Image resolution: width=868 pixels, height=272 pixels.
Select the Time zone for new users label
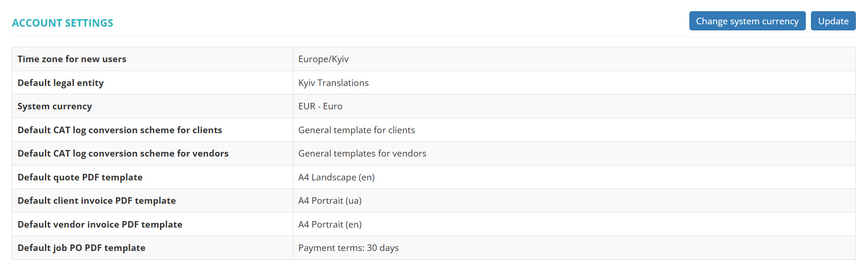72,59
